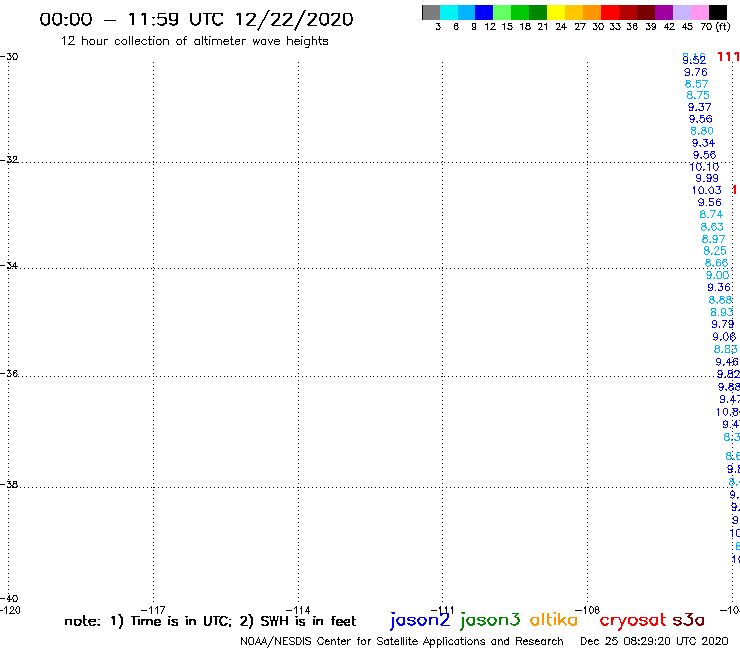Click the wave height value 8.63
The width and height of the screenshot is (740, 650).
(712, 227)
